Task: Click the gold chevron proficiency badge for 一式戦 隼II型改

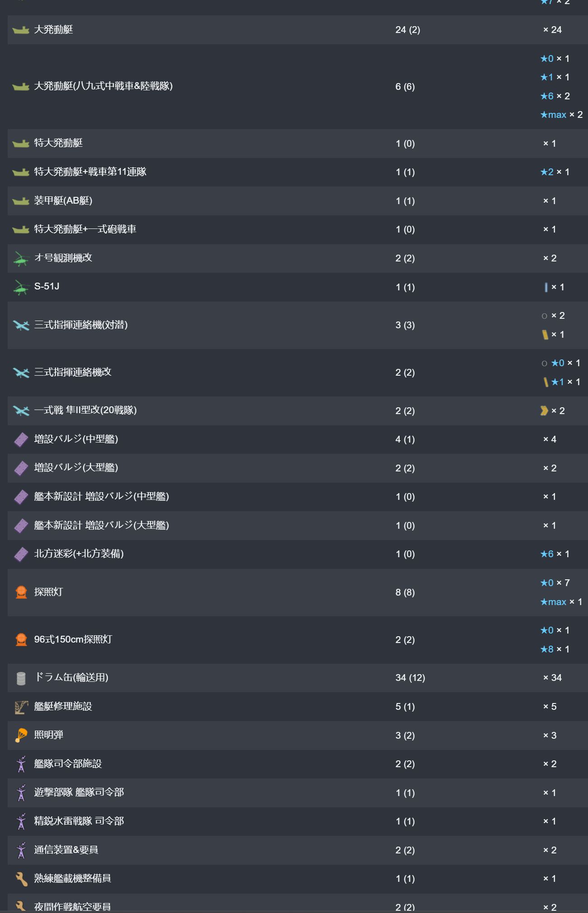Action: click(544, 410)
